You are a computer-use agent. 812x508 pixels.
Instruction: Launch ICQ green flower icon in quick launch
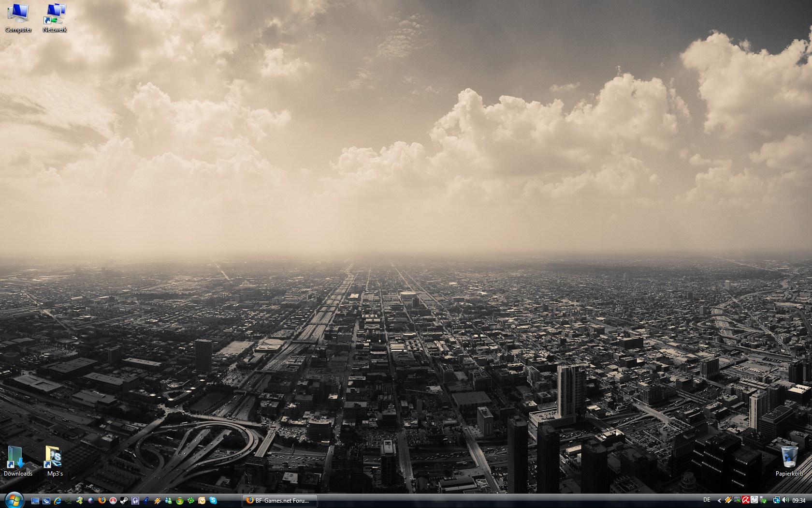pos(191,501)
